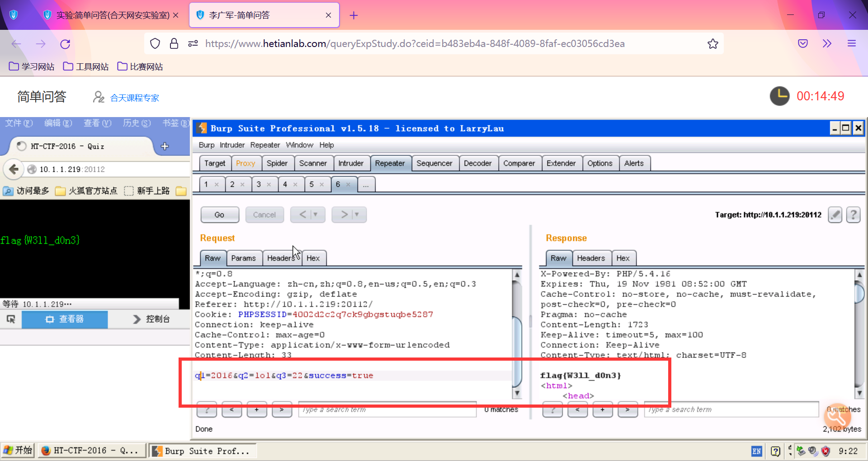
Task: Bookmark this page with the star
Action: (x=713, y=44)
